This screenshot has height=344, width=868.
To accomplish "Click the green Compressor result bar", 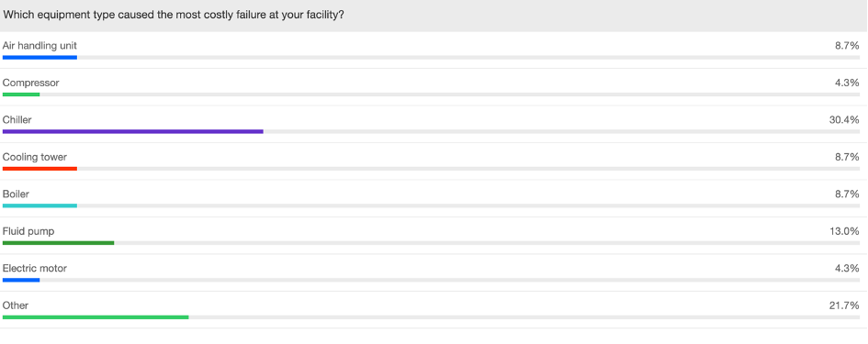I will pyautogui.click(x=21, y=94).
